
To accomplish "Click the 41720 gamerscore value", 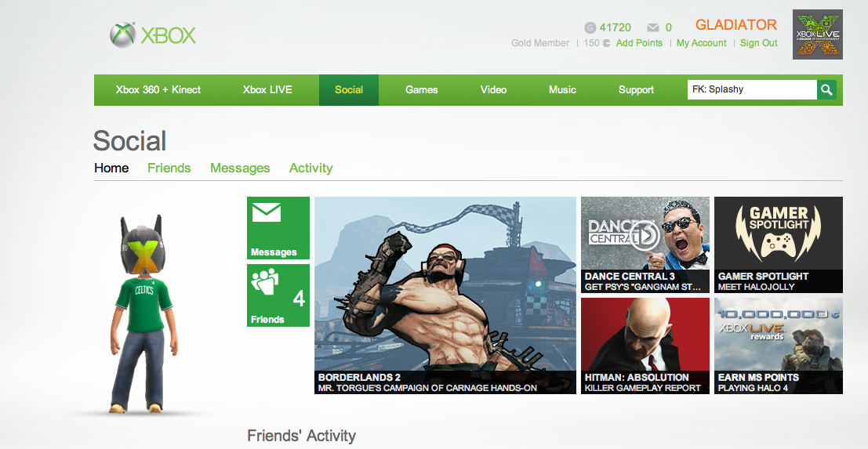I will coord(615,27).
